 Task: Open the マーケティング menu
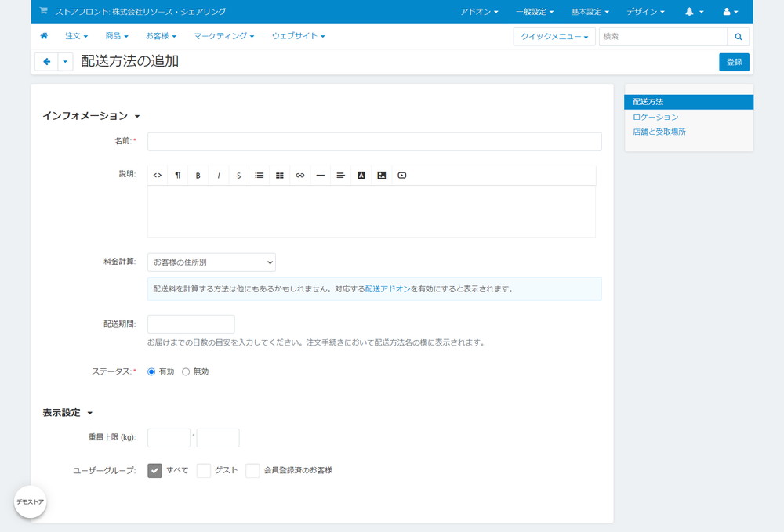[x=224, y=36]
